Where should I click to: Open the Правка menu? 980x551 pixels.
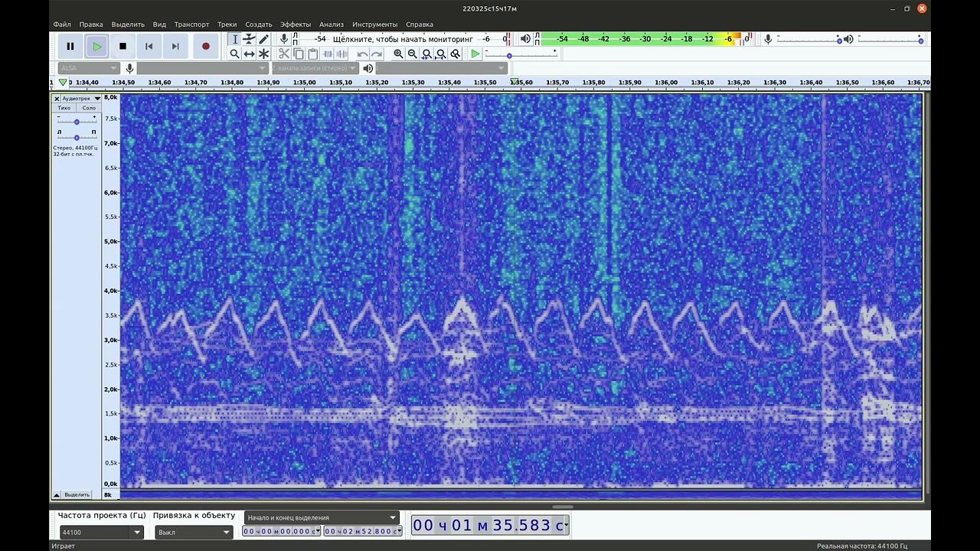pos(91,24)
